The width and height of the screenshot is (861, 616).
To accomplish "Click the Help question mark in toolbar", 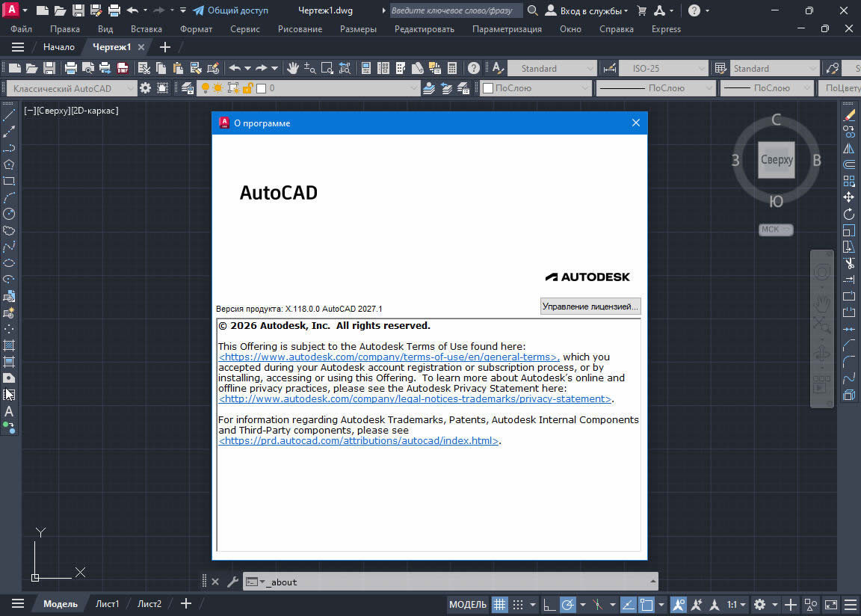I will [x=473, y=68].
